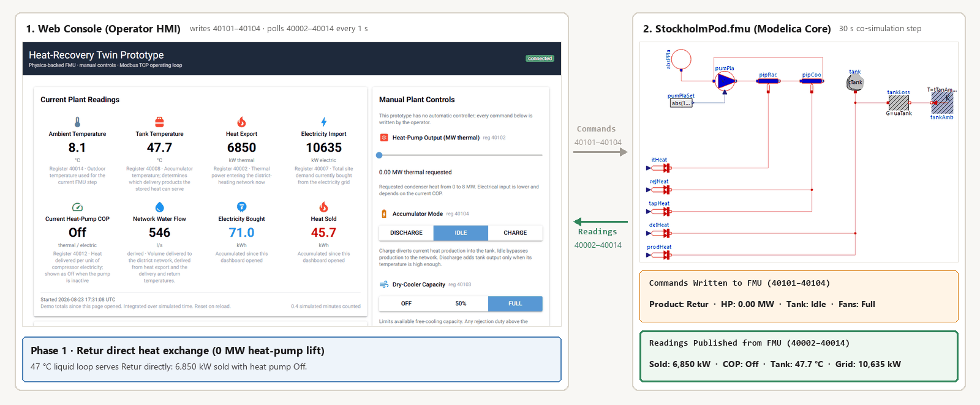Click the reg 40103 label
The width and height of the screenshot is (980, 405).
coord(459,284)
